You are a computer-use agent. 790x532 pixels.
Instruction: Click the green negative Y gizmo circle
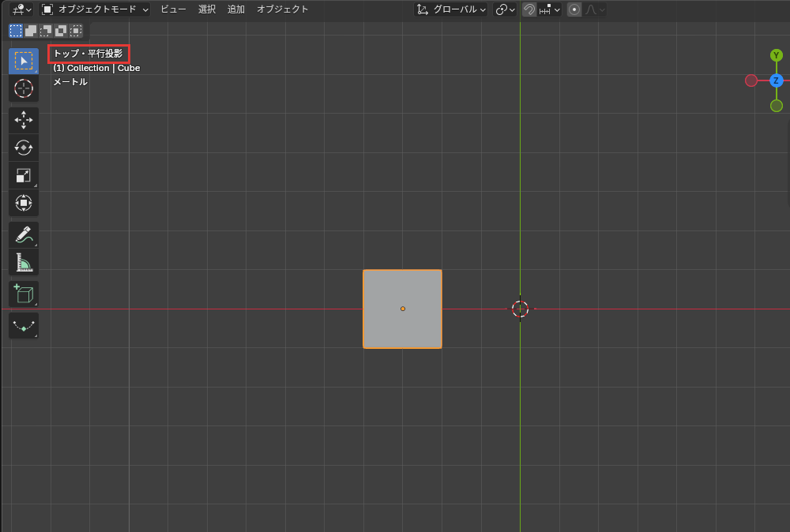[777, 106]
